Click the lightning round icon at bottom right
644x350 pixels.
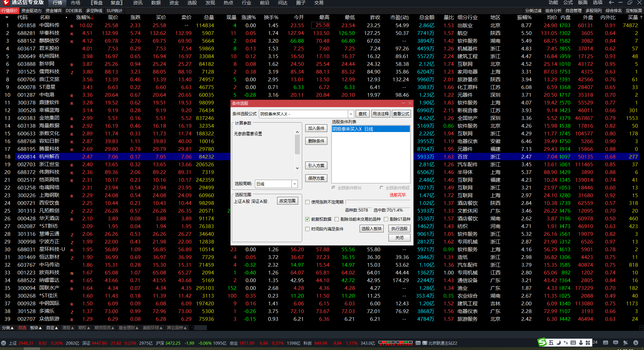coord(636,343)
